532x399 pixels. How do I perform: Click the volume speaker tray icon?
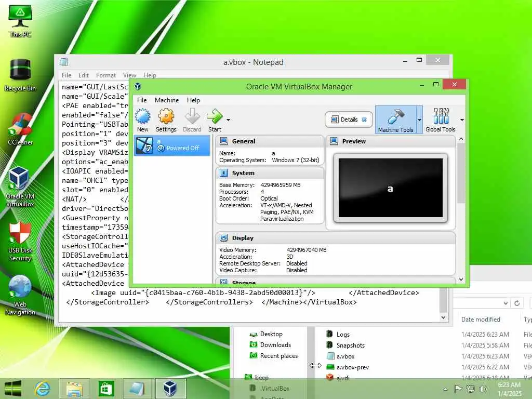point(483,389)
